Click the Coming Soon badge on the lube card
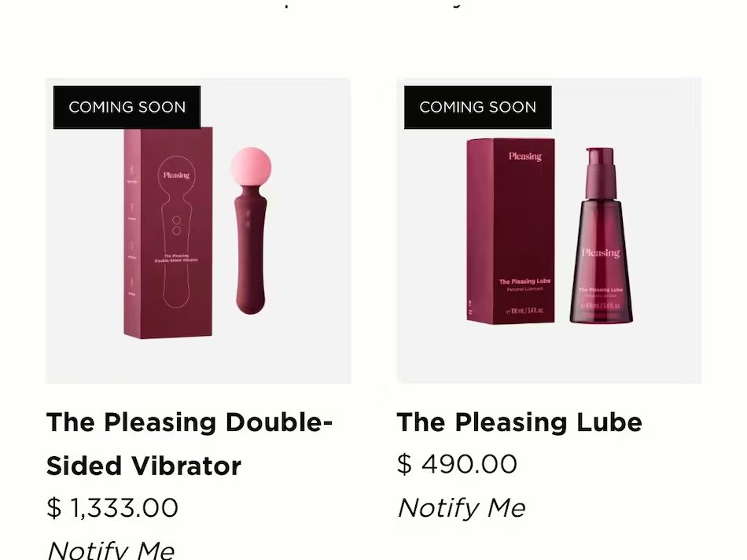The image size is (747, 560). pyautogui.click(x=478, y=107)
